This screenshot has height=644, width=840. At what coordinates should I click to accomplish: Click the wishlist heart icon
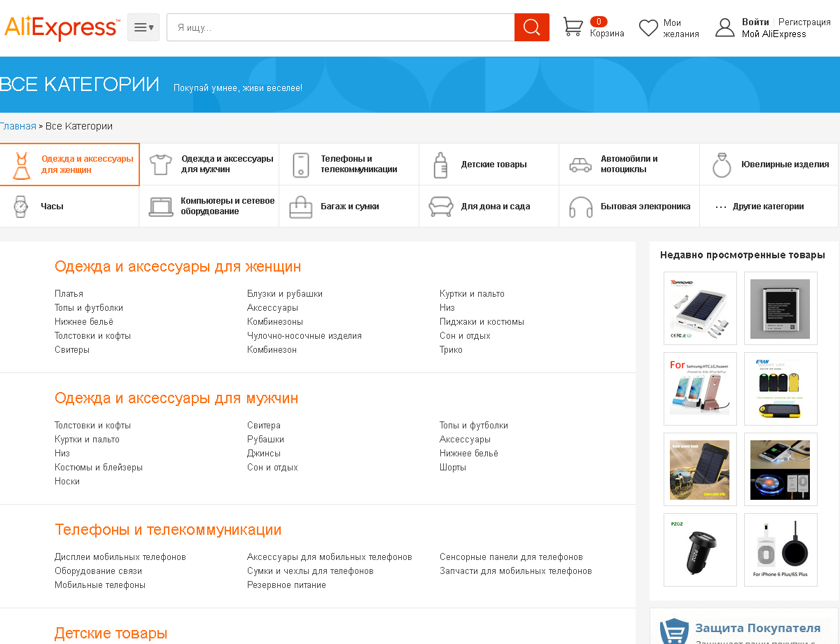[x=648, y=28]
